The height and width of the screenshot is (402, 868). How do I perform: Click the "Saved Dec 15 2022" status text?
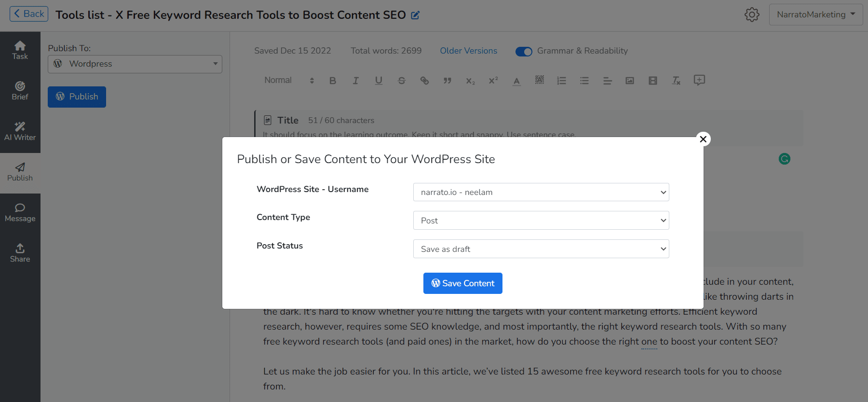pos(293,51)
